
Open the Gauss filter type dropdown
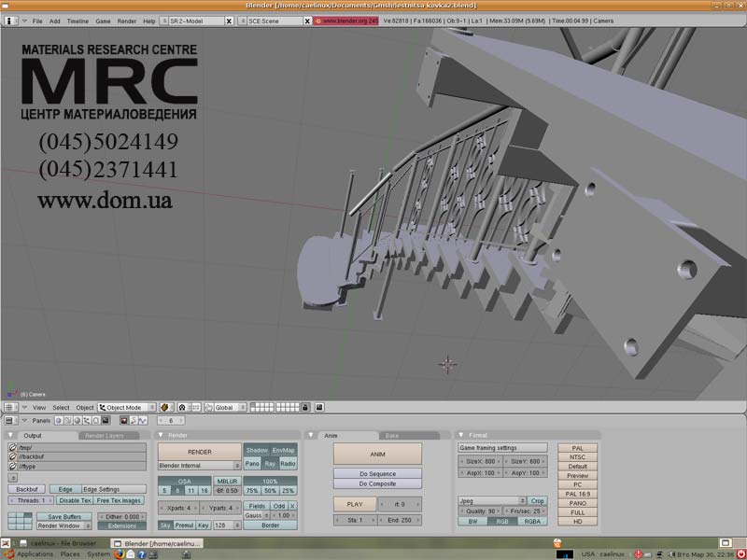(257, 515)
